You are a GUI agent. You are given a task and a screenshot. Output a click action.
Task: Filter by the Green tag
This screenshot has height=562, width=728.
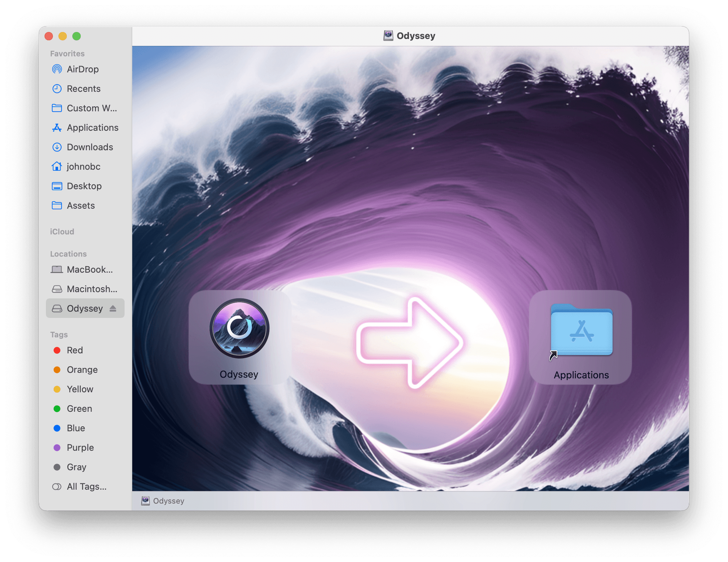pos(79,409)
